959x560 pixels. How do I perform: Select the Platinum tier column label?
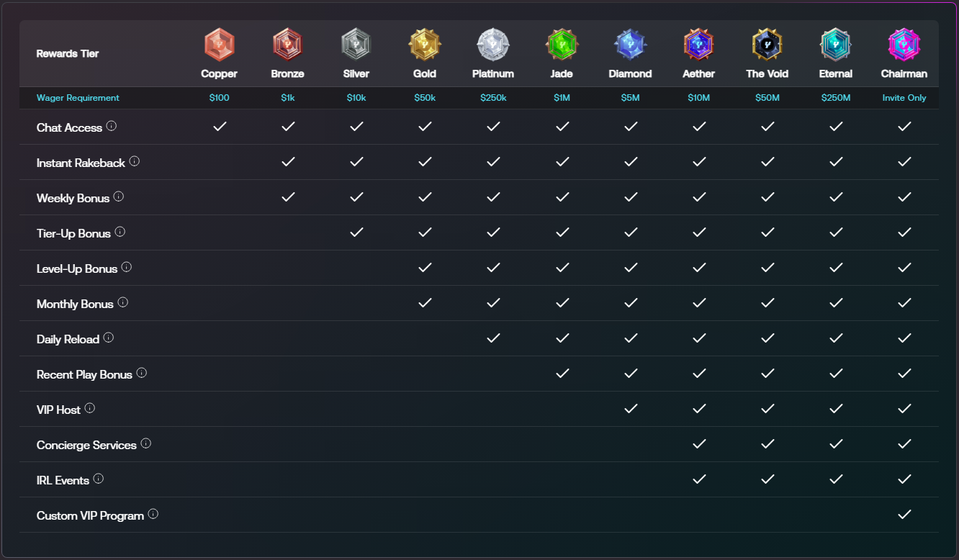(x=493, y=74)
